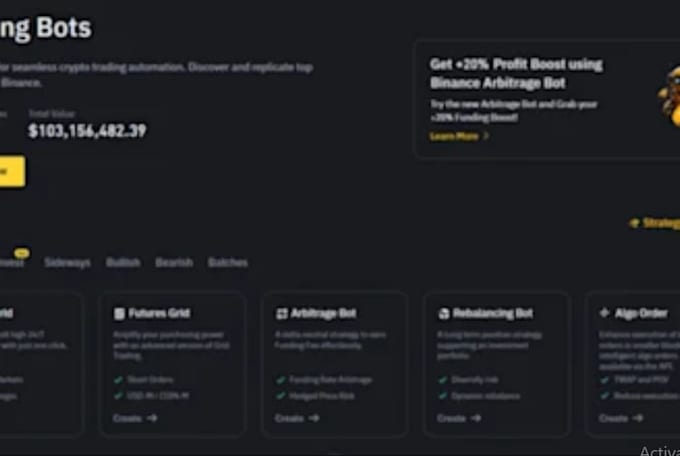Click arrow next to Learn More

486,136
